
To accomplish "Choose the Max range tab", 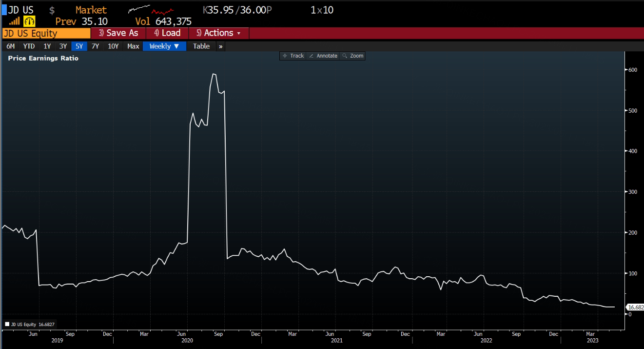I will [133, 46].
